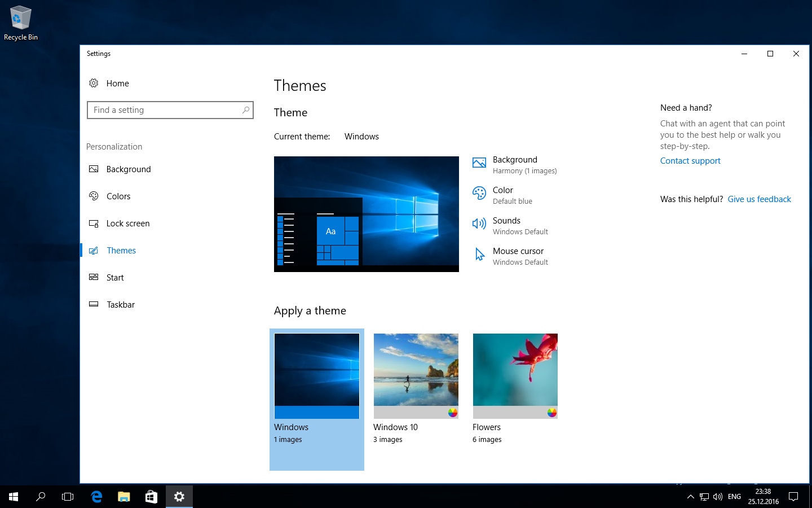Open the Taskbar settings page

pos(166,305)
